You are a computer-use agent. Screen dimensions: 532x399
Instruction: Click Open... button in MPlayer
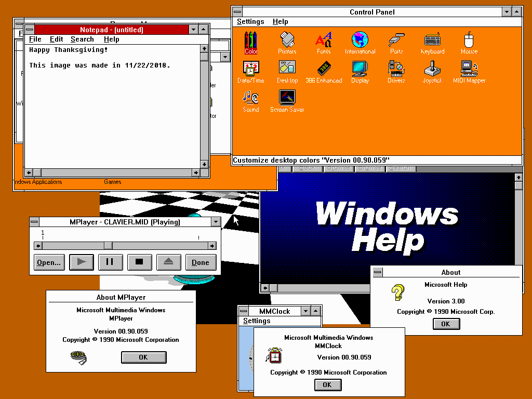point(49,262)
